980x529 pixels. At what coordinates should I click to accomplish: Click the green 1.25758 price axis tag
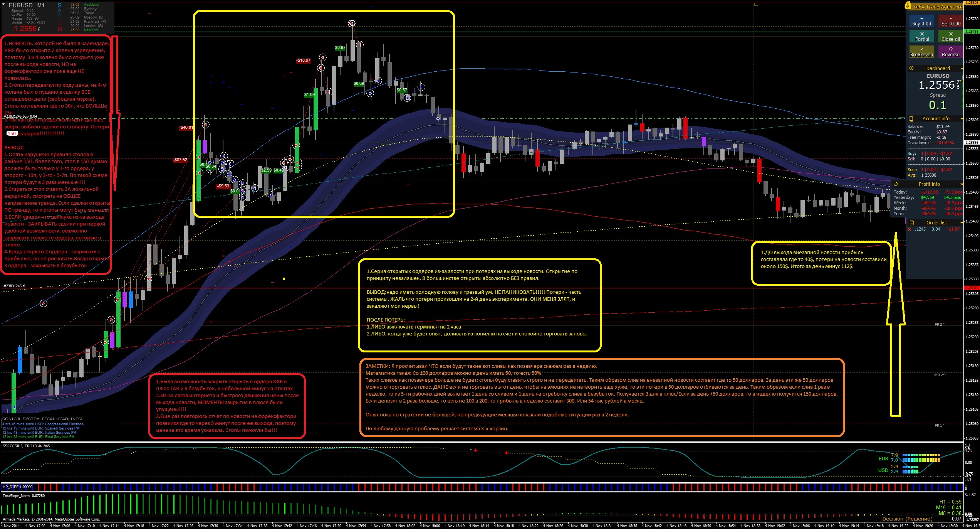click(972, 32)
